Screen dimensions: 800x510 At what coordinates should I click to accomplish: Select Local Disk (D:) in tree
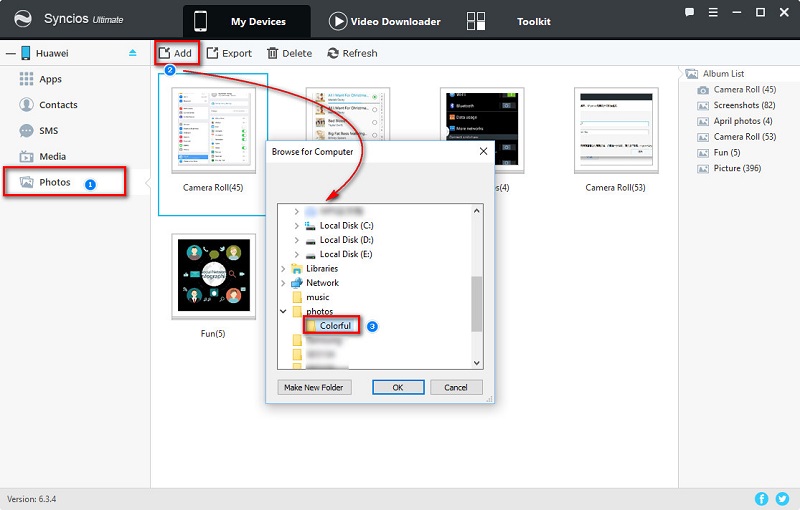pos(346,240)
